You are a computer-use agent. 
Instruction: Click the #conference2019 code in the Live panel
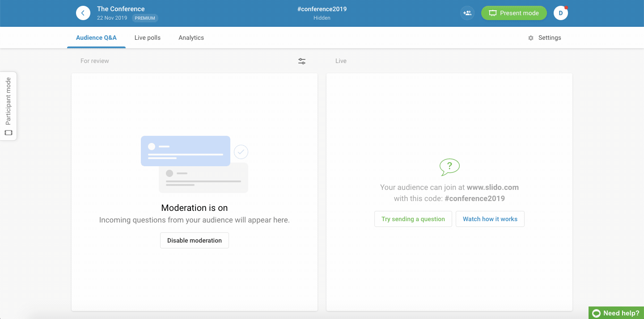(475, 198)
